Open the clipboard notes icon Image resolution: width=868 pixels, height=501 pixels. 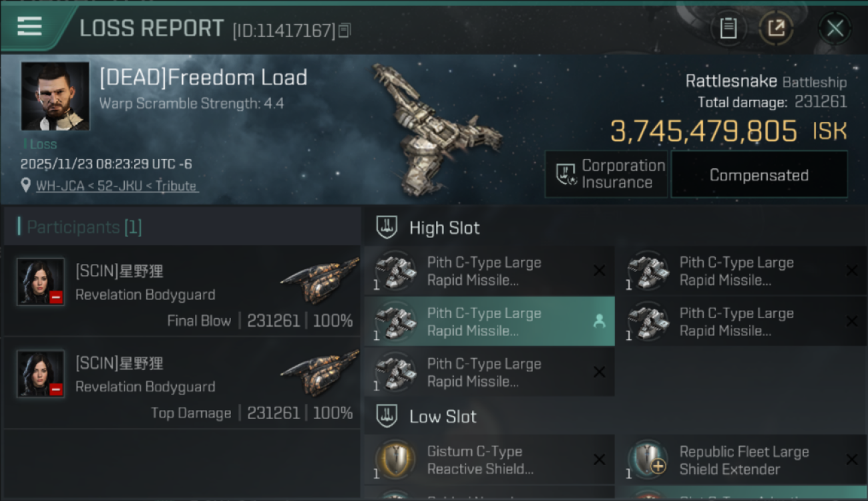tap(728, 28)
